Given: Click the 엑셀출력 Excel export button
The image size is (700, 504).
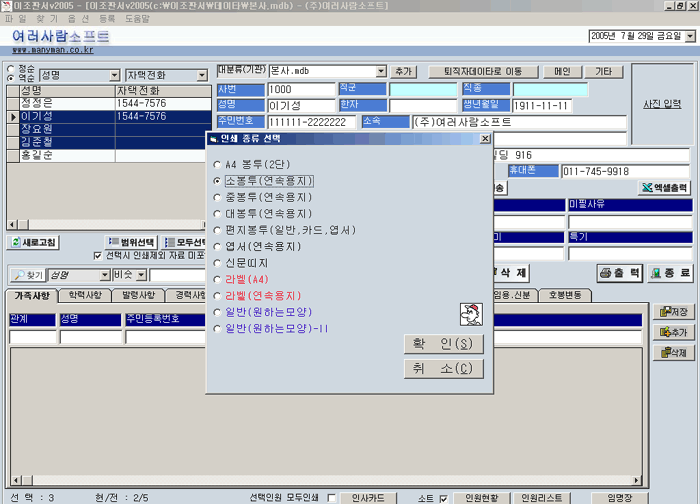Looking at the screenshot, I should [665, 188].
